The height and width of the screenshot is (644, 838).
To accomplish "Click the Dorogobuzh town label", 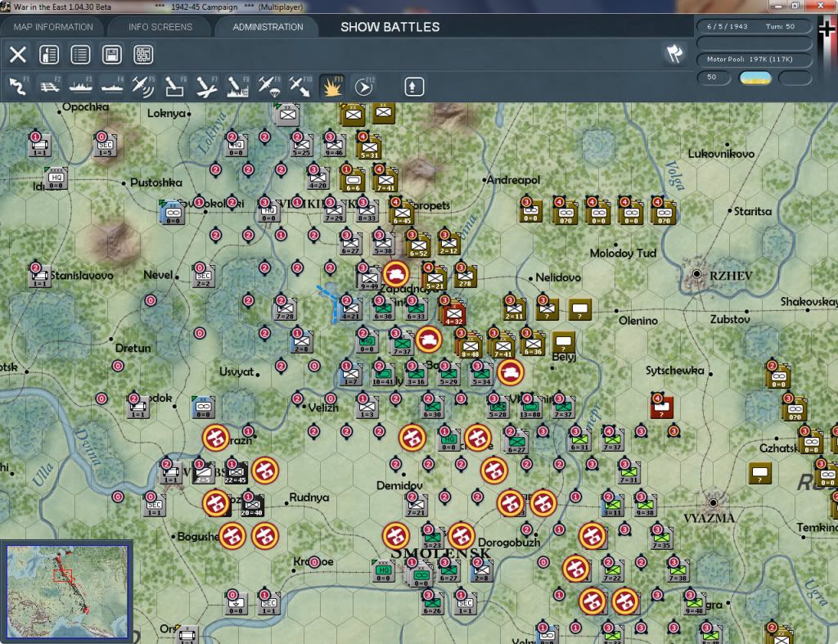I will (x=509, y=543).
